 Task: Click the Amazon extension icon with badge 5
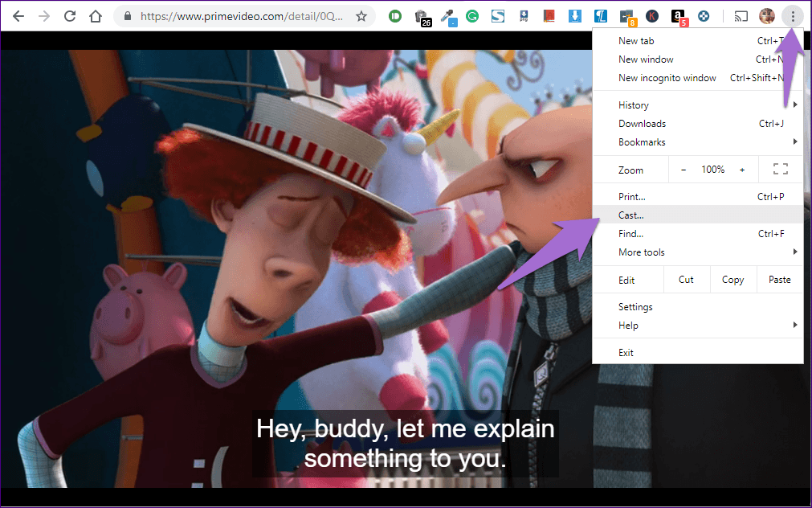tap(678, 16)
